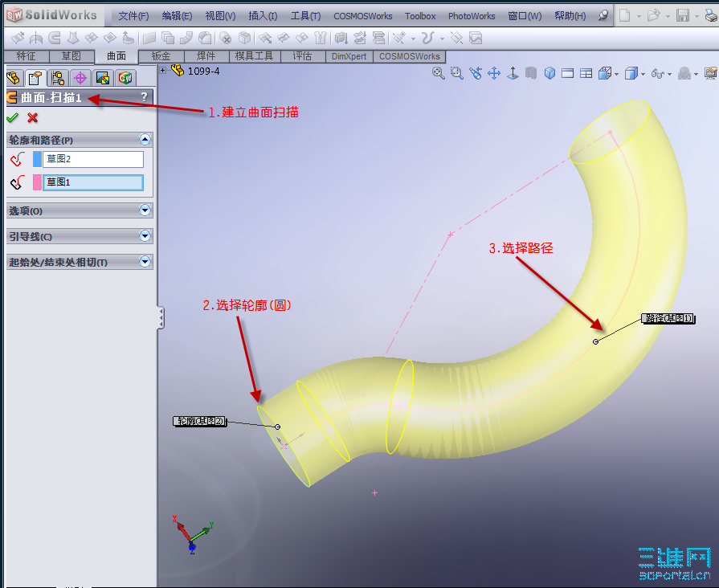Click the pink path color swatch
This screenshot has width=719, height=588.
37,182
